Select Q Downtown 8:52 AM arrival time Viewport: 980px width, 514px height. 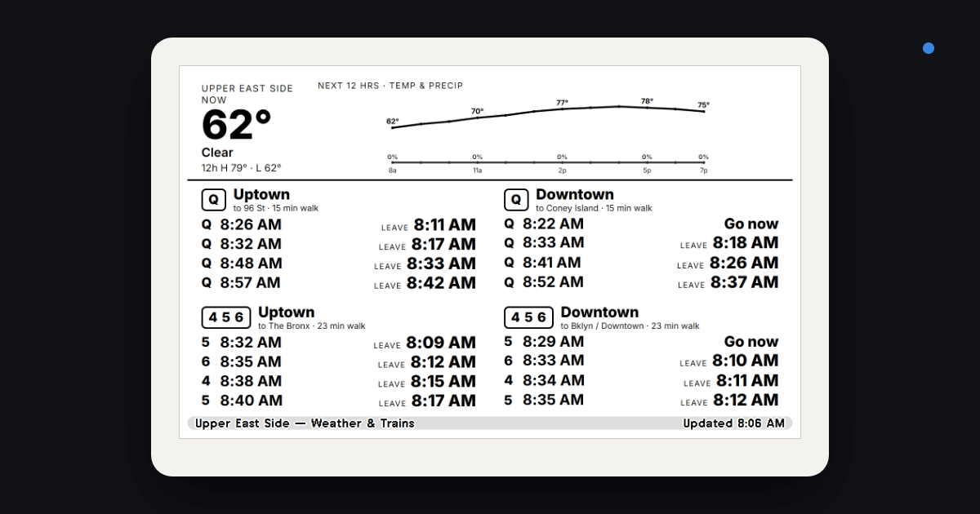[553, 282]
